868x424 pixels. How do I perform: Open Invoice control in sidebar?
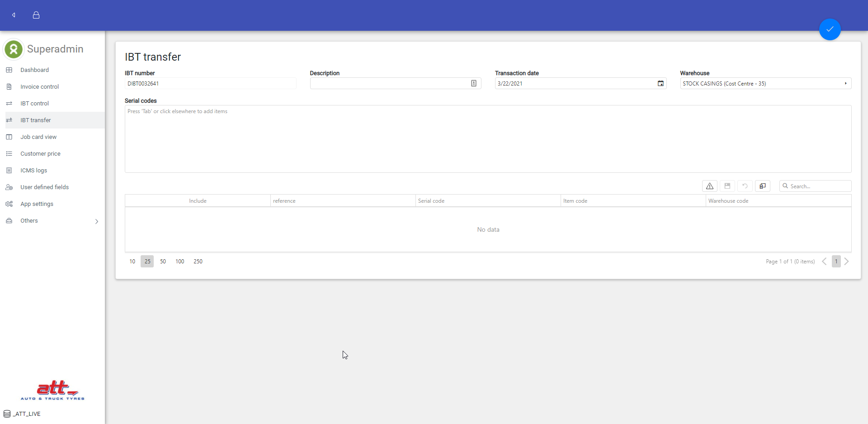(x=39, y=87)
